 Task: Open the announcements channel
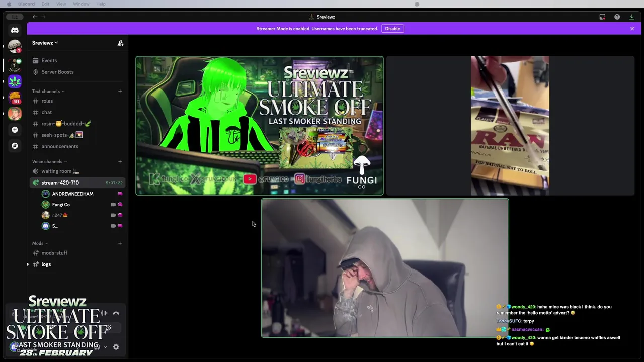[76, 146]
